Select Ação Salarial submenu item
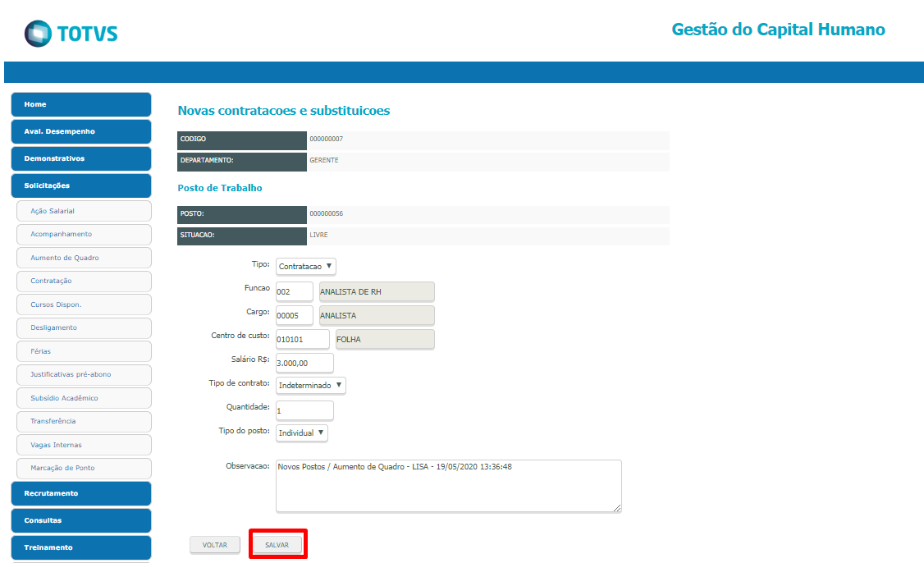The image size is (924, 563). [x=85, y=211]
